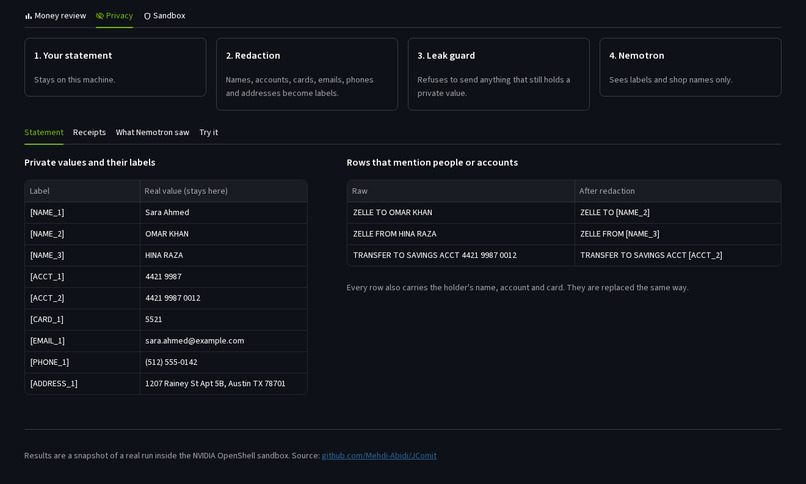Screen dimensions: 806x484
Task: Click the 'Every row also carries' note
Action: 517,288
